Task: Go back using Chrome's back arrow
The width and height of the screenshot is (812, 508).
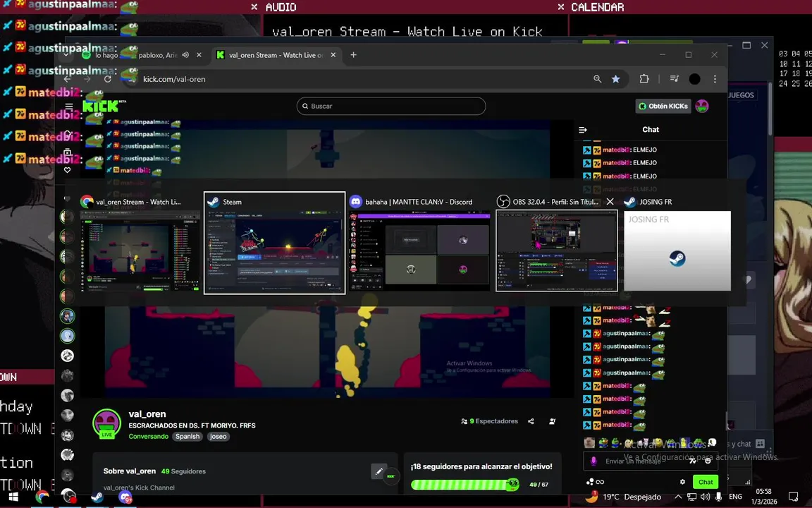Action: pos(68,79)
